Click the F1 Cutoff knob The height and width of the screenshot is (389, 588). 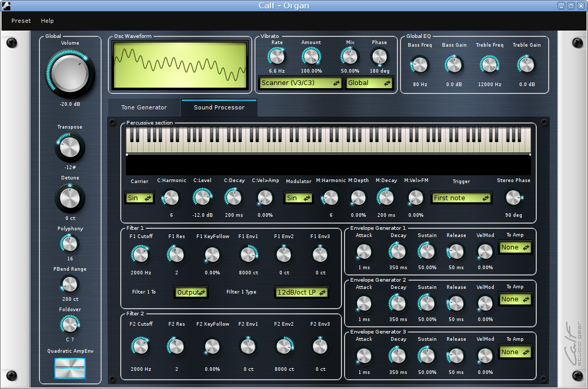(140, 255)
